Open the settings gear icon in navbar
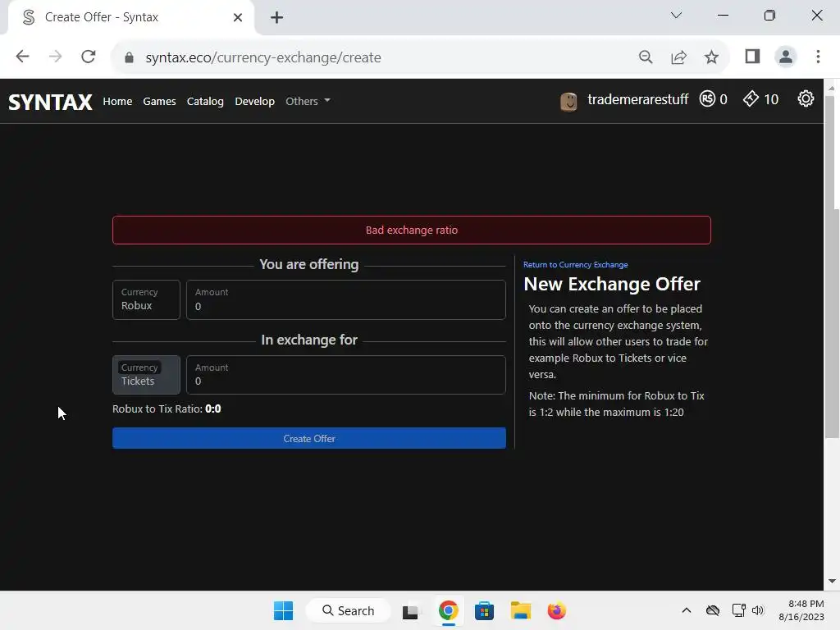Image resolution: width=840 pixels, height=630 pixels. click(x=806, y=99)
